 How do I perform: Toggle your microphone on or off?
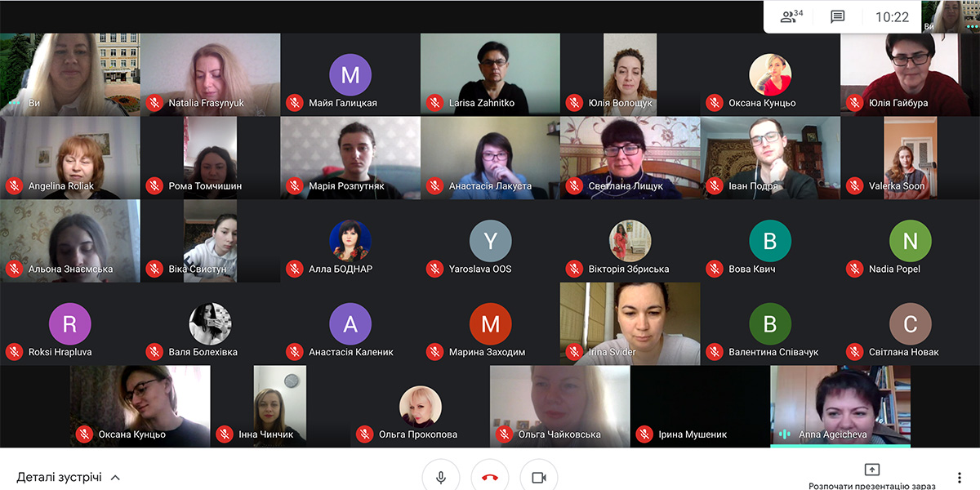(x=441, y=477)
